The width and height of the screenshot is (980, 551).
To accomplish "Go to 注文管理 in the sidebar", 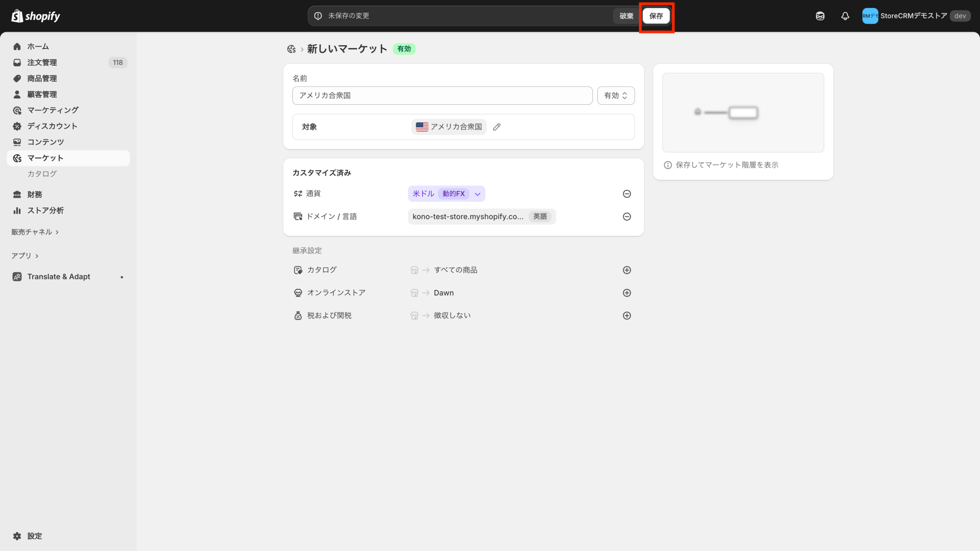I will tap(42, 62).
